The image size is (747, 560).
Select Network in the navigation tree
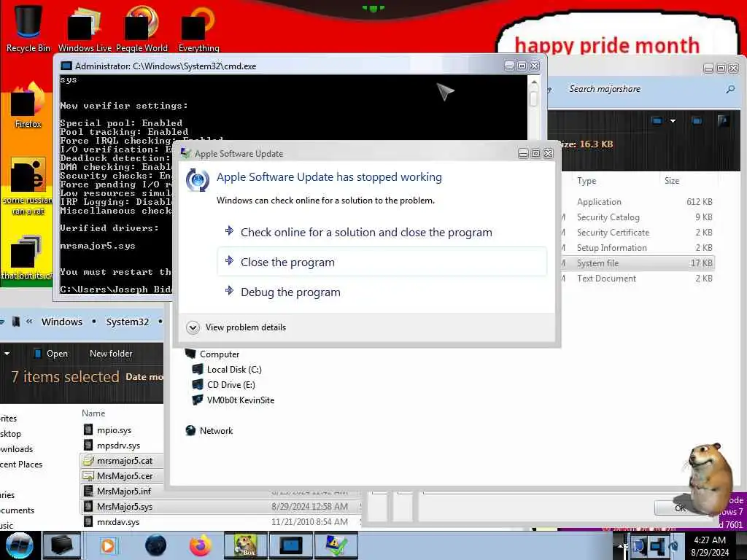point(209,430)
